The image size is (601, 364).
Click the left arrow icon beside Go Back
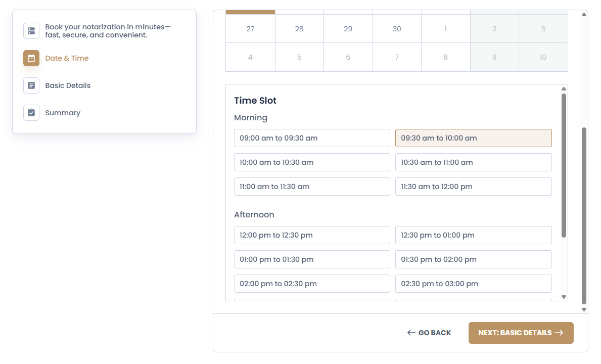coord(411,333)
